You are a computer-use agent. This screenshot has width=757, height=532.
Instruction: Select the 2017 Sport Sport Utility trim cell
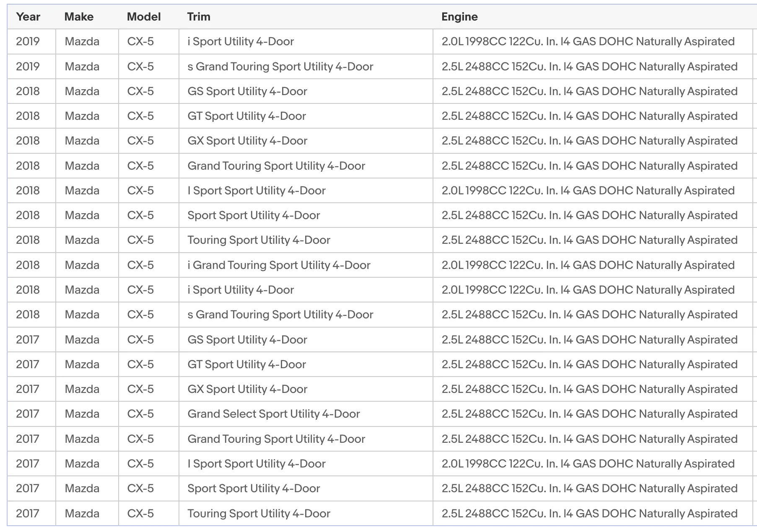[306, 488]
